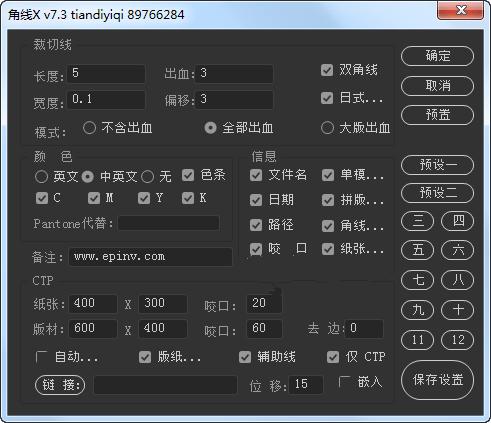Toggle the 色条 checkbox
Screen dimensions: 491x423
click(x=188, y=175)
